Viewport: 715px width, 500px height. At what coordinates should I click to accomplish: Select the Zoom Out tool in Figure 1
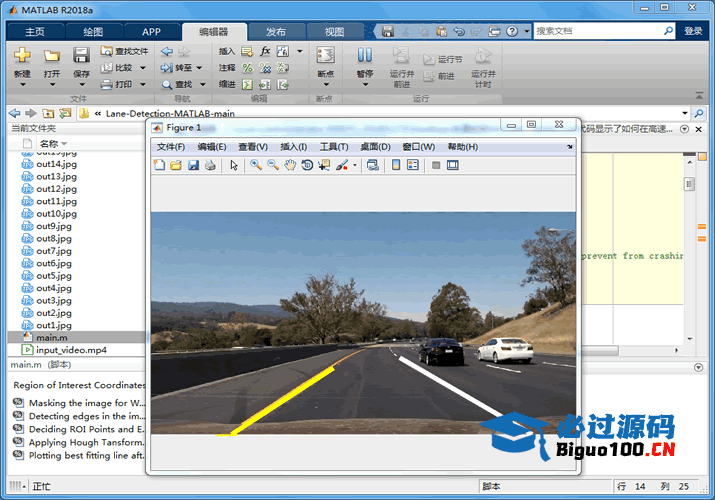pyautogui.click(x=273, y=165)
